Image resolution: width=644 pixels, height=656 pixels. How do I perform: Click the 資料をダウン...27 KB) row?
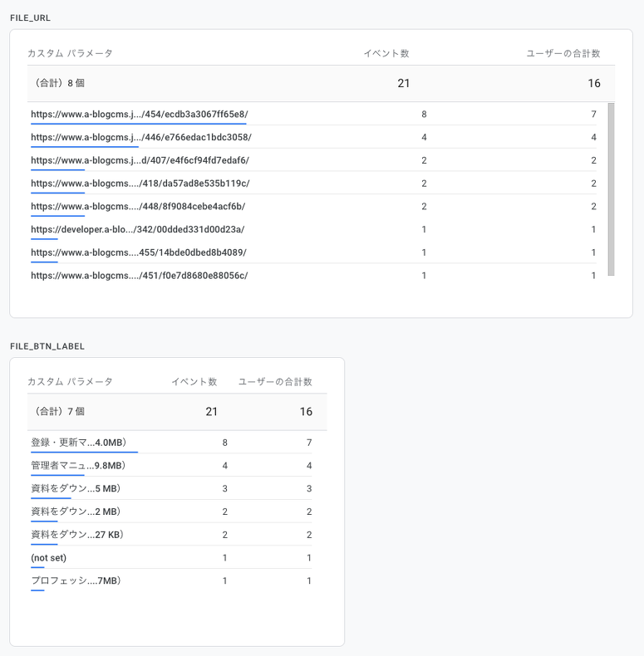(x=77, y=535)
